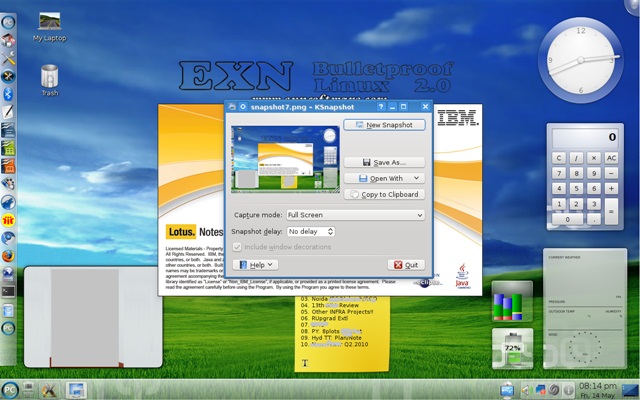640x400 pixels.
Task: Click the Bluetooth icon in side dock
Action: coord(8,94)
